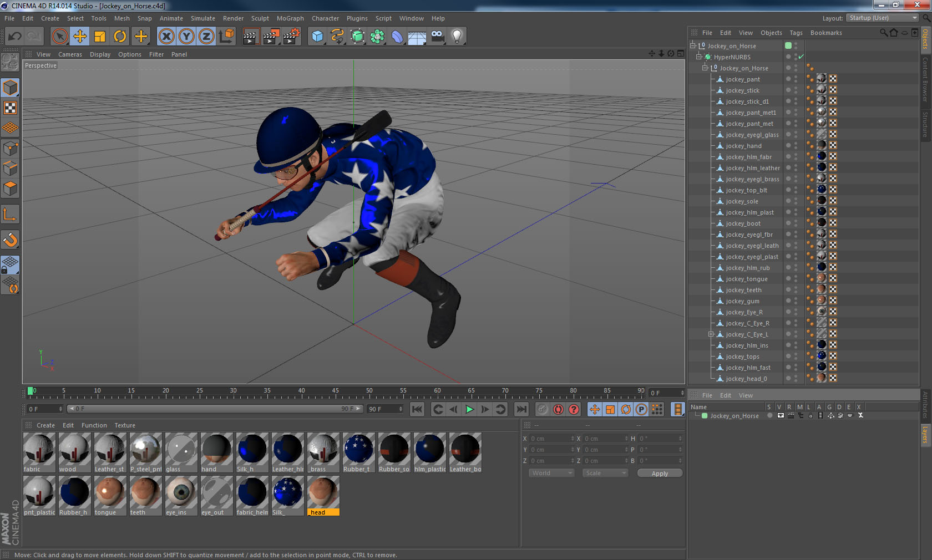
Task: Select the Live Selection tool
Action: coord(60,37)
